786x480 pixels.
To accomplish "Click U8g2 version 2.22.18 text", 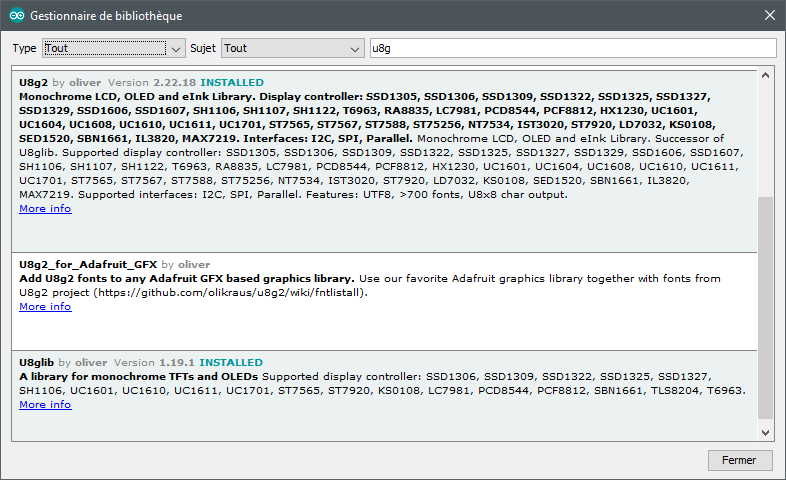I will point(151,83).
